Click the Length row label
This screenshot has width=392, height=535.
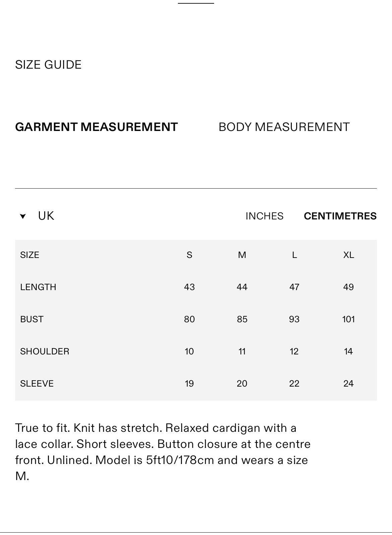(x=38, y=287)
